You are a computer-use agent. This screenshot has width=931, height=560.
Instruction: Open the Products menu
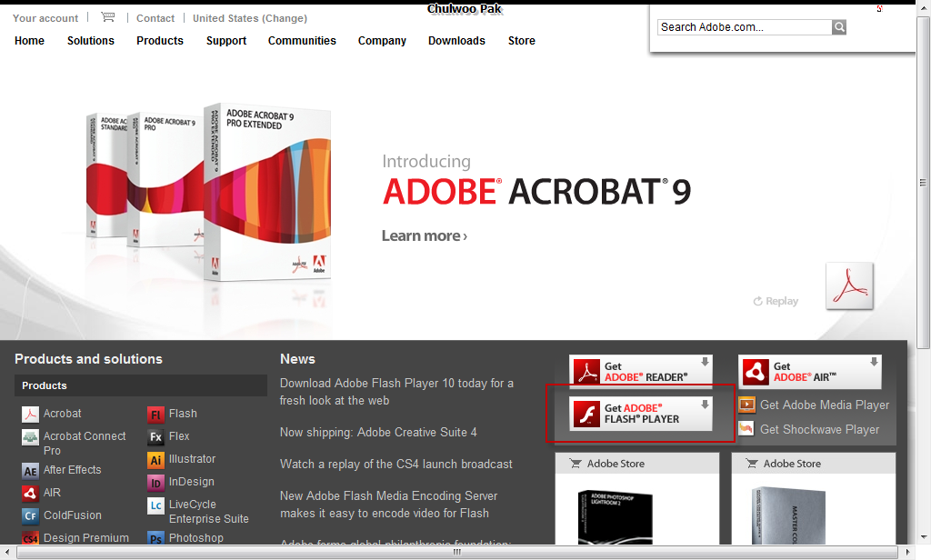(160, 41)
